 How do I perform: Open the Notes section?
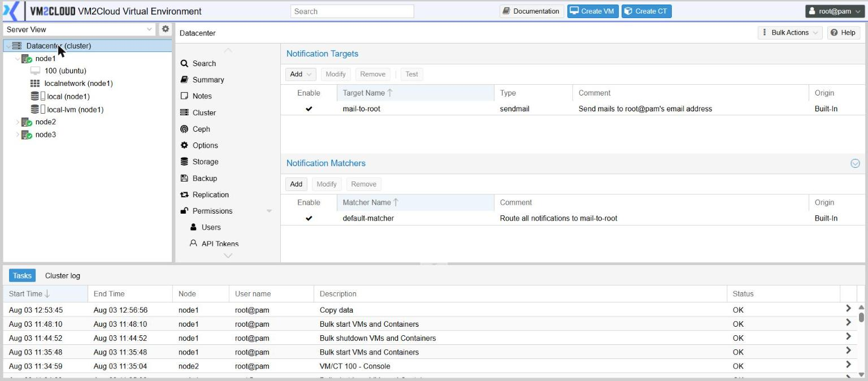point(196,96)
